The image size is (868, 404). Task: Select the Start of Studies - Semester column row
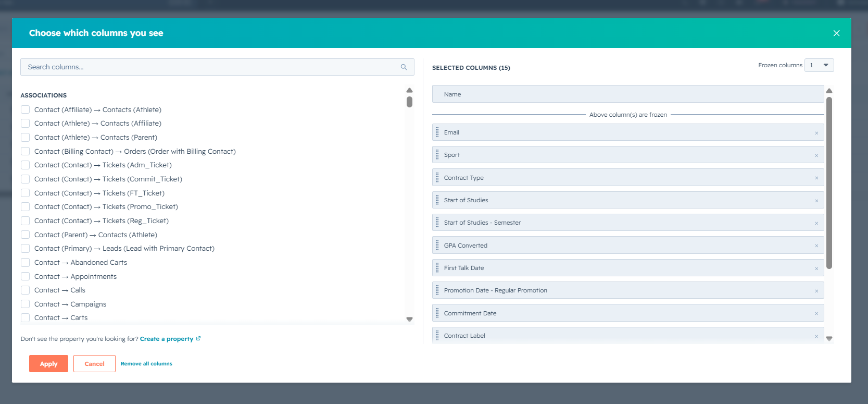point(628,223)
